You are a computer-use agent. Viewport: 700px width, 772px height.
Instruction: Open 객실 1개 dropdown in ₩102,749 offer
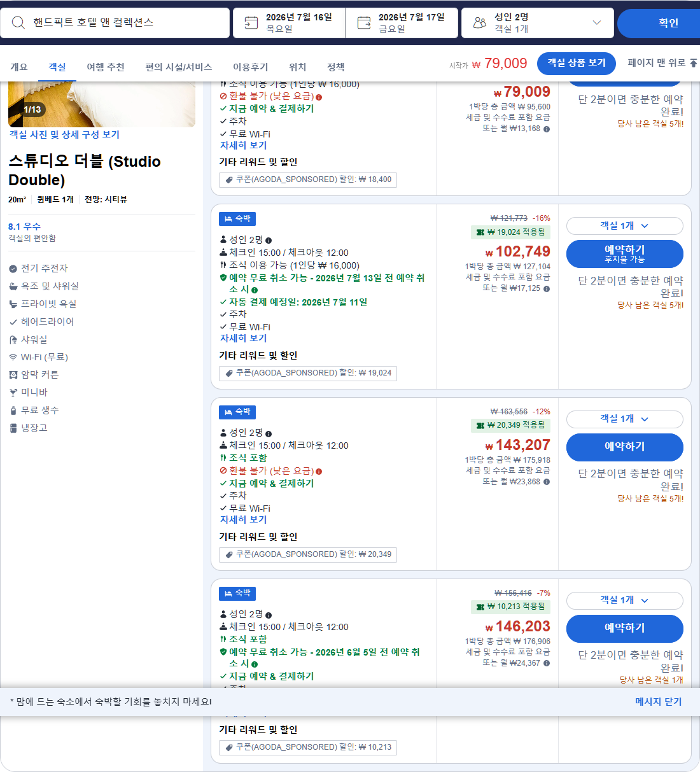coord(624,226)
